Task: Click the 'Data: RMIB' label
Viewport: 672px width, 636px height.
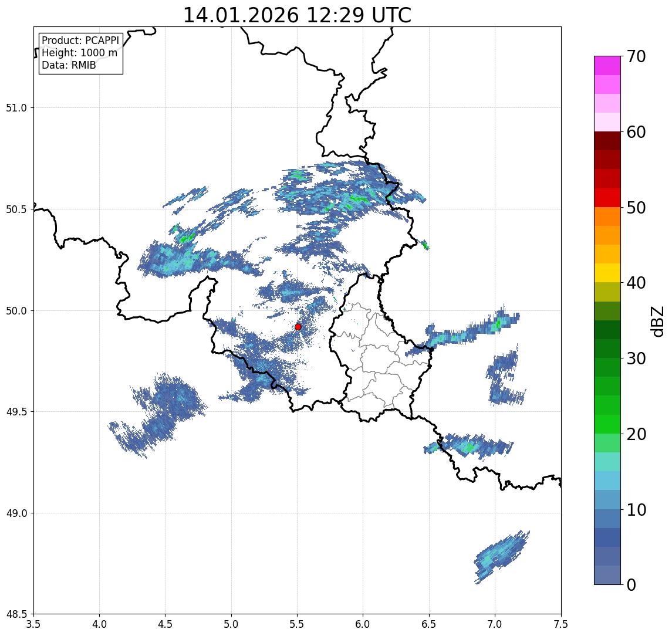Action: pos(69,65)
